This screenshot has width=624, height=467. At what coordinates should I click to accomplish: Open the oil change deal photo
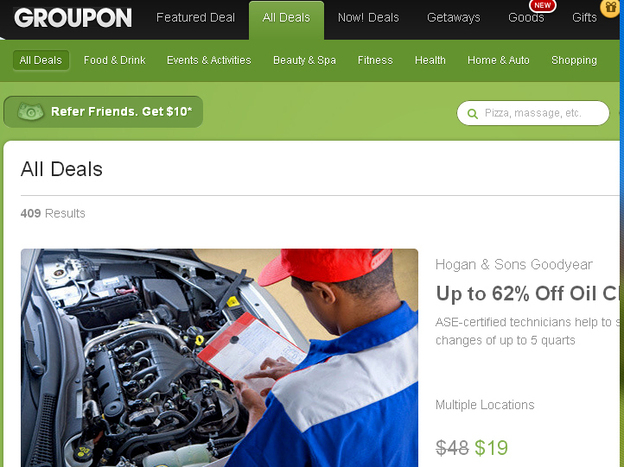(x=219, y=358)
